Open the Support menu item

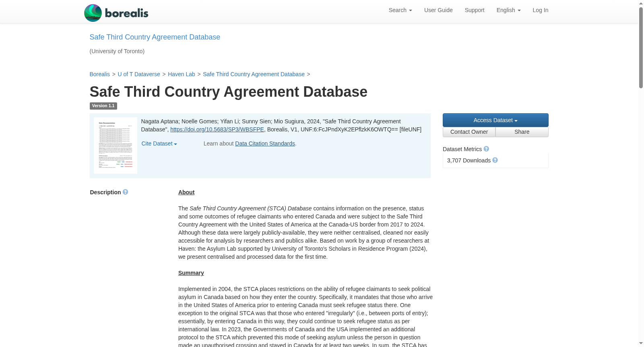(x=475, y=10)
